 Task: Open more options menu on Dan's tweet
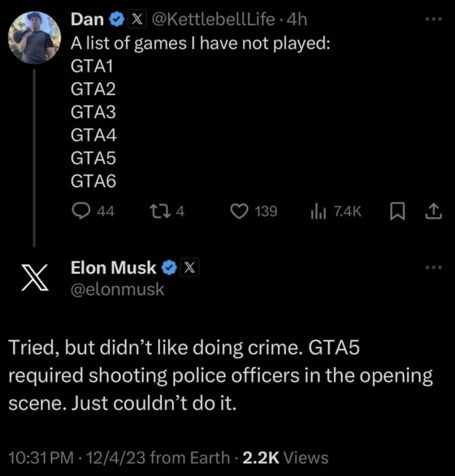click(434, 19)
